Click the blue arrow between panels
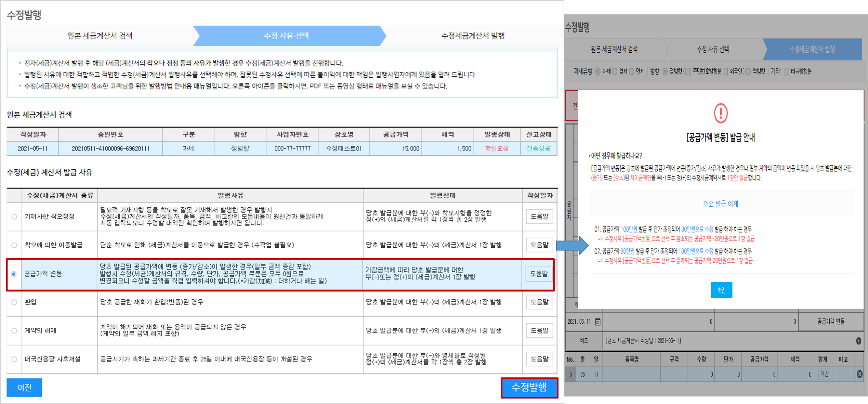Screen dimensions: 868x404 pos(572,245)
